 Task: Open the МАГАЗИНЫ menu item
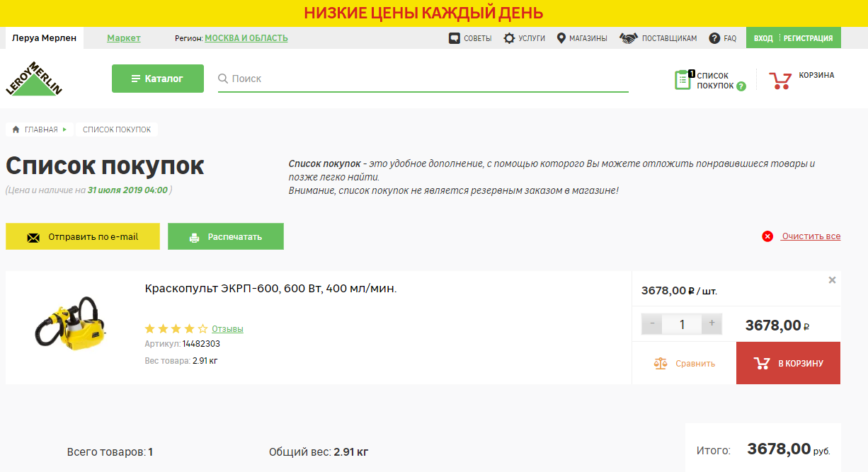click(588, 38)
